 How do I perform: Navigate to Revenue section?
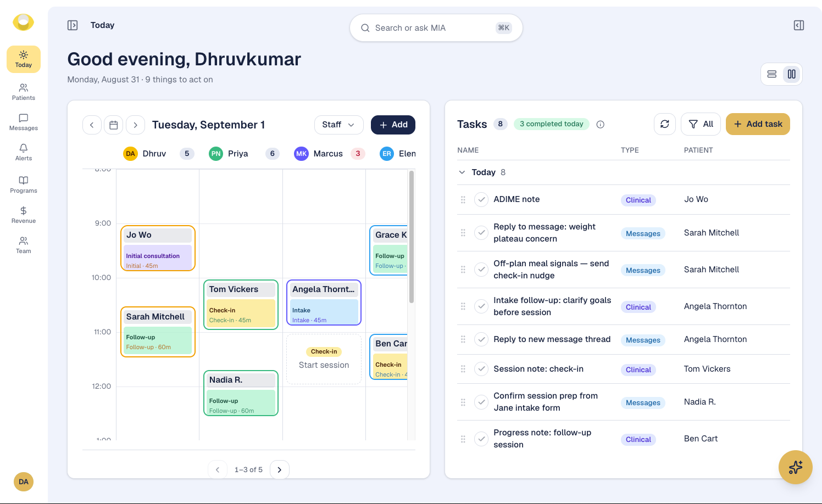pyautogui.click(x=24, y=215)
